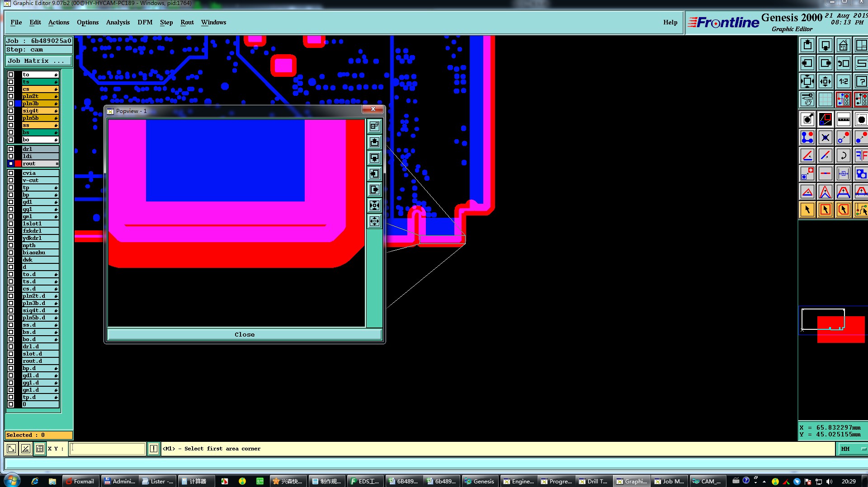Select the measure ruler tool icon
868x487 pixels.
point(844,120)
